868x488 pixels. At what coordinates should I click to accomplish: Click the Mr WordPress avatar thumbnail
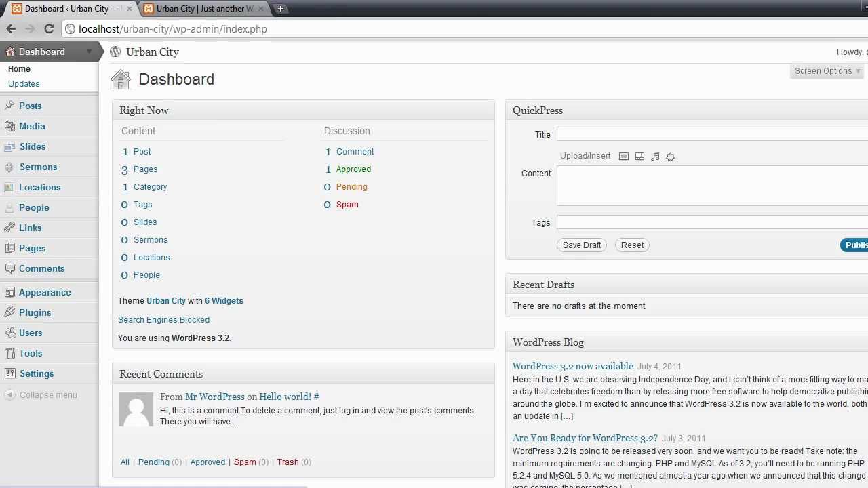pyautogui.click(x=136, y=409)
